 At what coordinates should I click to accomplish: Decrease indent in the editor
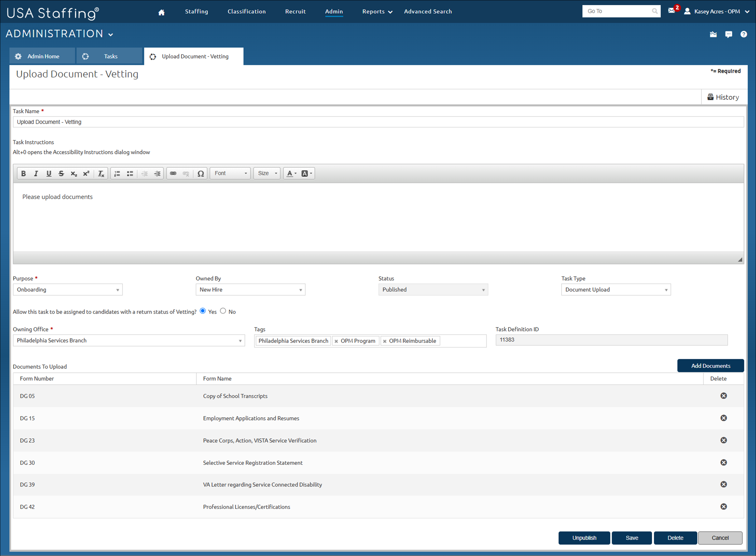145,173
